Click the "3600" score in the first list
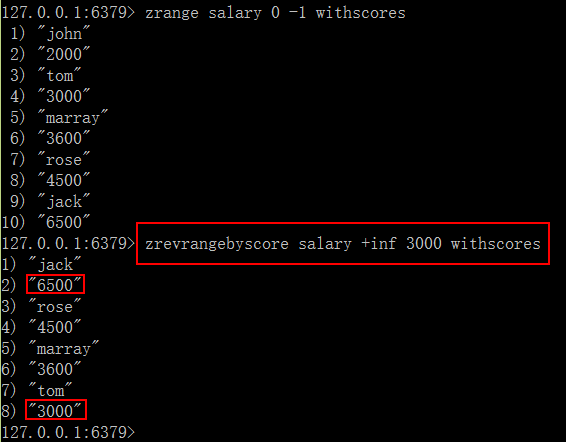The width and height of the screenshot is (566, 442). point(64,138)
